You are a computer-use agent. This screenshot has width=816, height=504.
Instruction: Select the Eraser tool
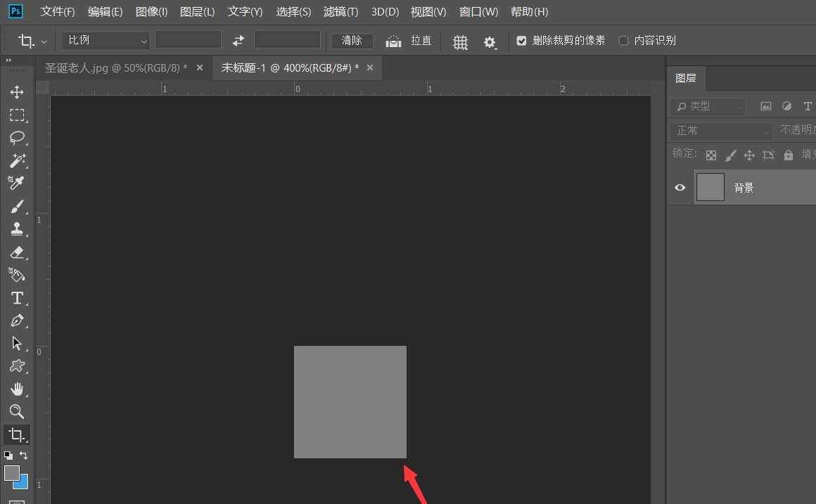click(x=17, y=252)
